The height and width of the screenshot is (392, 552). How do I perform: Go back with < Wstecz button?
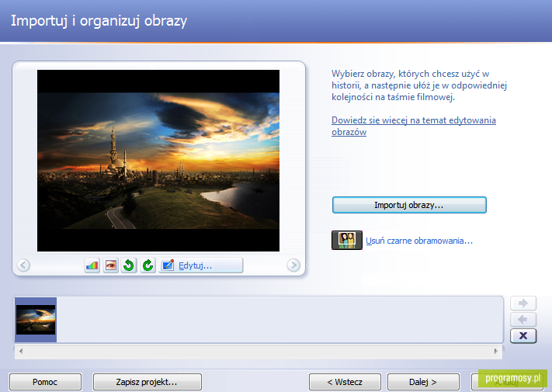pos(345,382)
